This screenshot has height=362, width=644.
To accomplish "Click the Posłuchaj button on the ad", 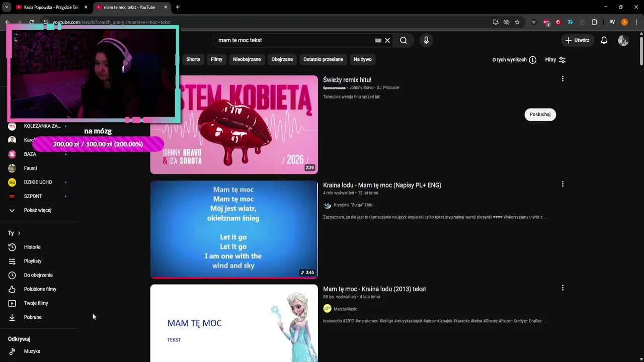I will pos(540,115).
